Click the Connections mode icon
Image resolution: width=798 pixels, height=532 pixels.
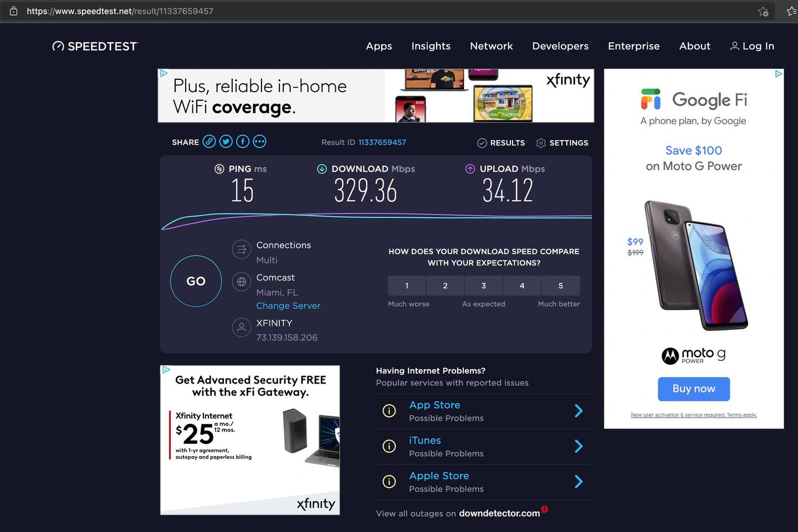coord(242,249)
